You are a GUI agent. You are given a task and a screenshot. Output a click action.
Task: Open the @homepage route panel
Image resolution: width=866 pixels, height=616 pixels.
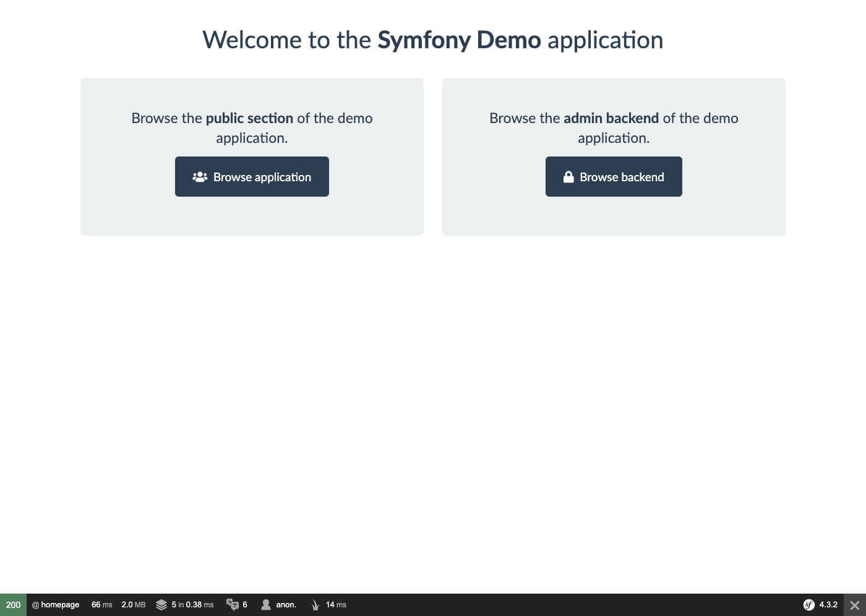[56, 605]
